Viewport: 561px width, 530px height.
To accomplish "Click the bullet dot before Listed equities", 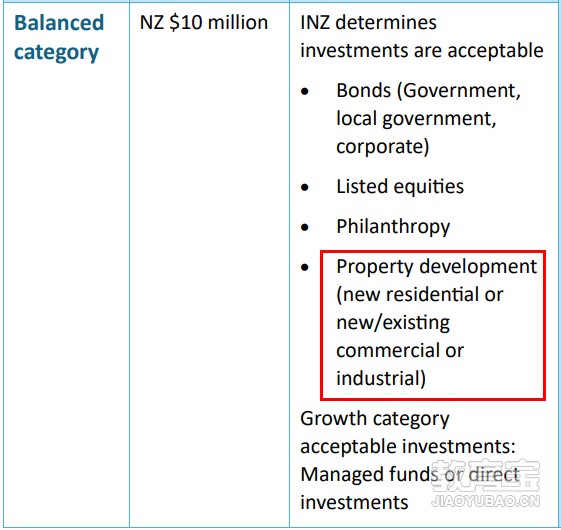I will [x=305, y=187].
